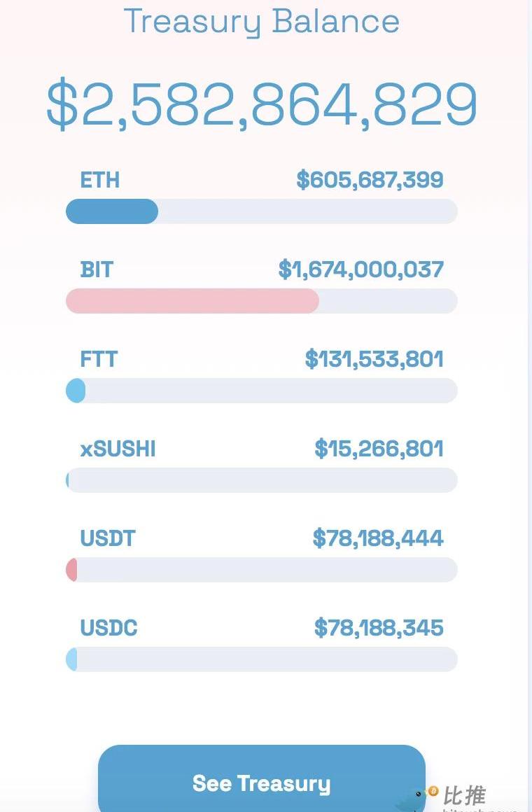Select the ETH amount $605,687,399
Viewport: 532px width, 812px height.
pyautogui.click(x=370, y=180)
